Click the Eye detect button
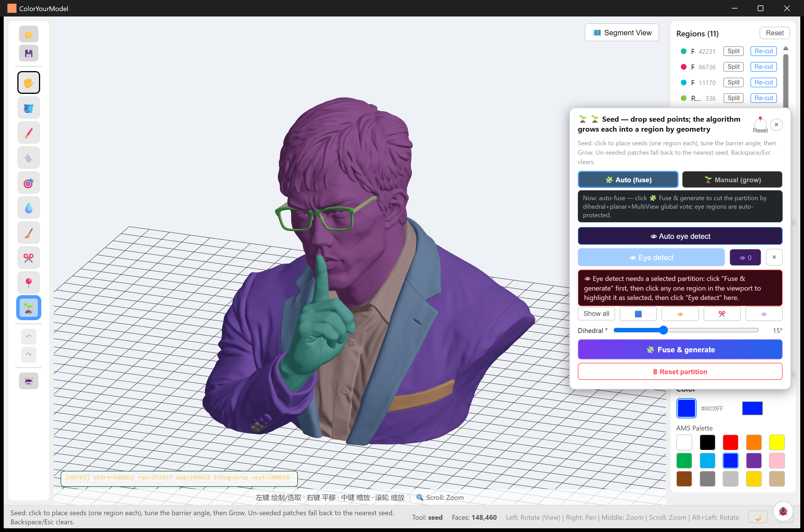This screenshot has width=804, height=532. [x=651, y=258]
